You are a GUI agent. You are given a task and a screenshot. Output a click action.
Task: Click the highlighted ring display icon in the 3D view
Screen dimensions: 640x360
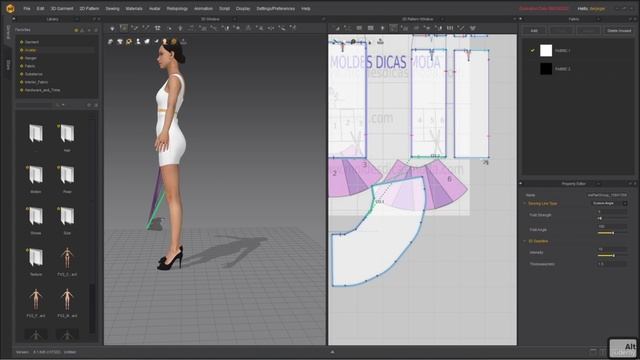(129, 42)
